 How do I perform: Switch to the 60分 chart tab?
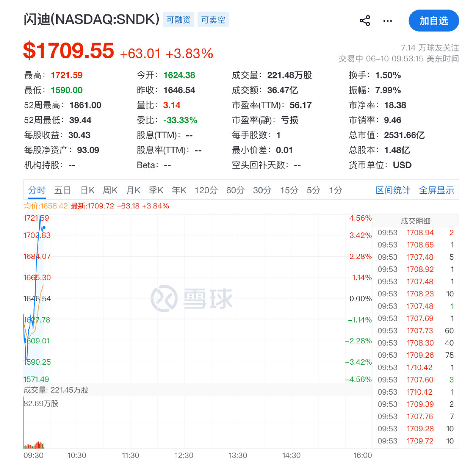[235, 190]
